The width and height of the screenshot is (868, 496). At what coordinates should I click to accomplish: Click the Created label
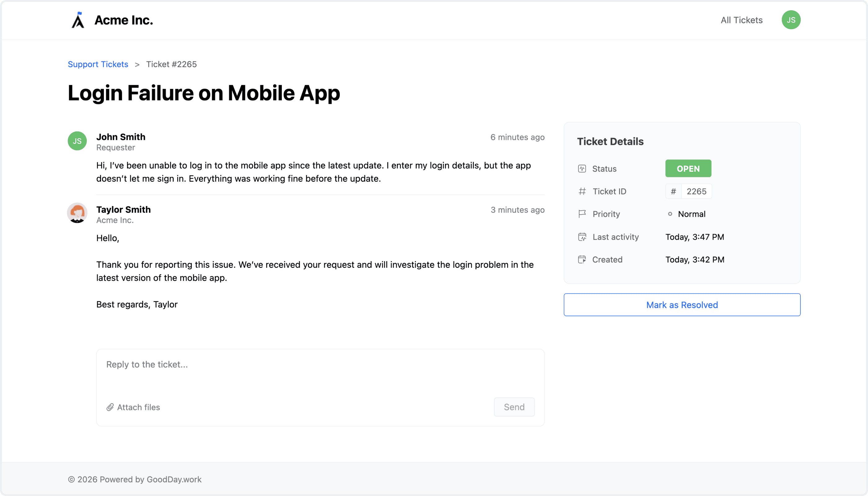(x=607, y=259)
